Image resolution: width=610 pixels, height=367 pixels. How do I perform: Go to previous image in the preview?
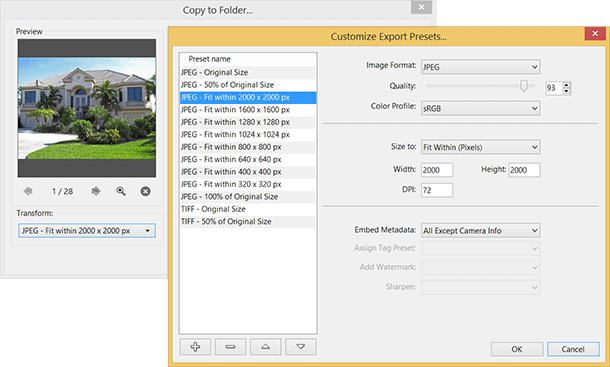(x=28, y=191)
